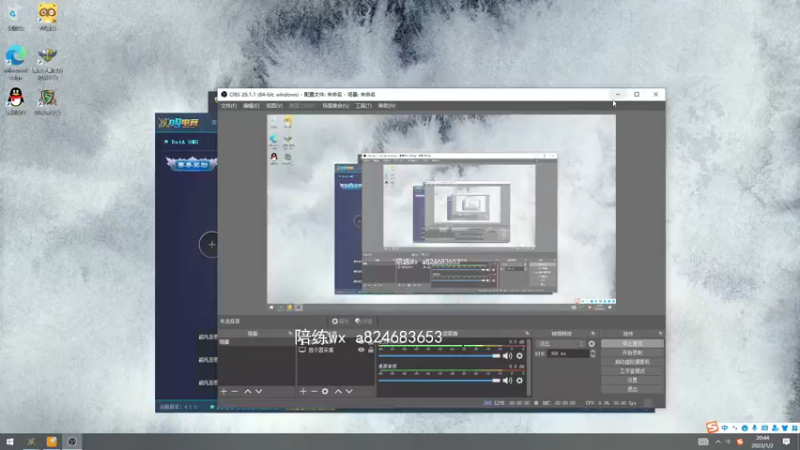Viewport: 800px width, 450px height.
Task: Move source up with arrow icon
Action: (338, 391)
